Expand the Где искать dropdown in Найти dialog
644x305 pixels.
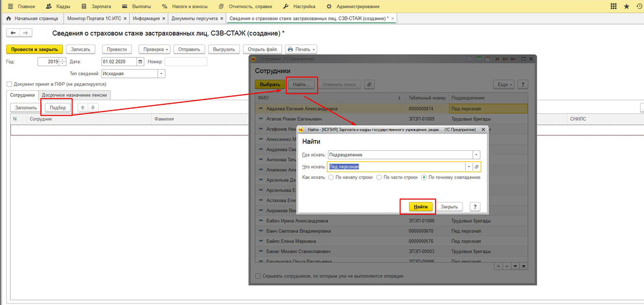pos(476,155)
